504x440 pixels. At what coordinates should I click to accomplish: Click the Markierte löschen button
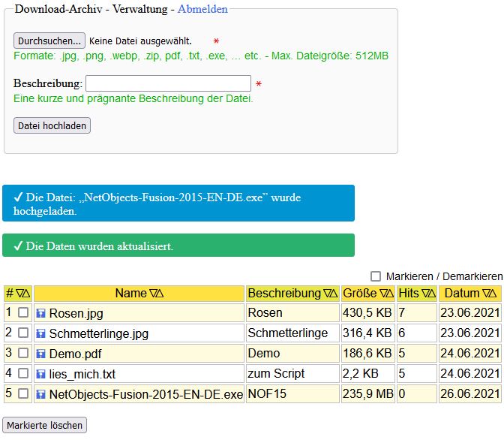coord(45,425)
